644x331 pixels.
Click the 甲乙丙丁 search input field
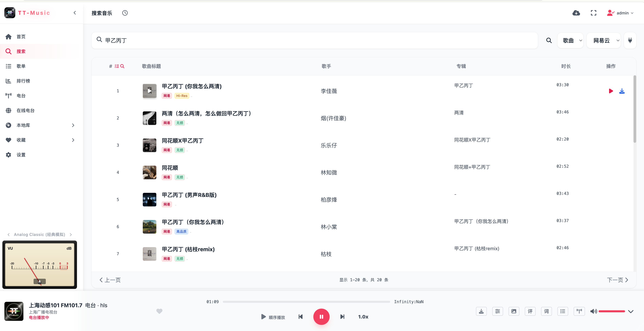[315, 40]
